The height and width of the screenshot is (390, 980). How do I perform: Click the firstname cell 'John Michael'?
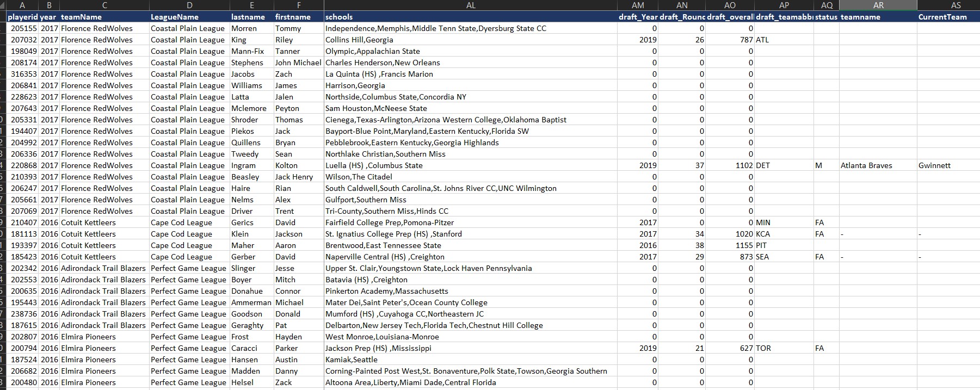[298, 63]
